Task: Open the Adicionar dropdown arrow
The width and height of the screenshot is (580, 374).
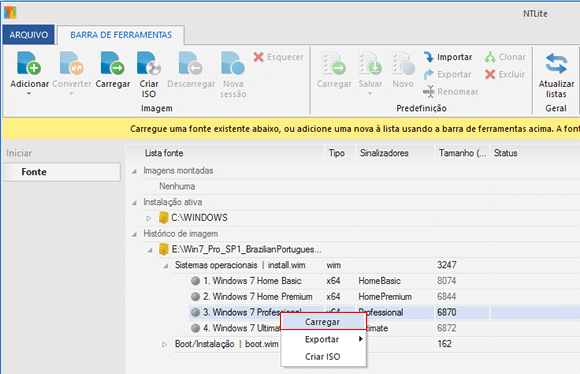Action: coord(29,94)
